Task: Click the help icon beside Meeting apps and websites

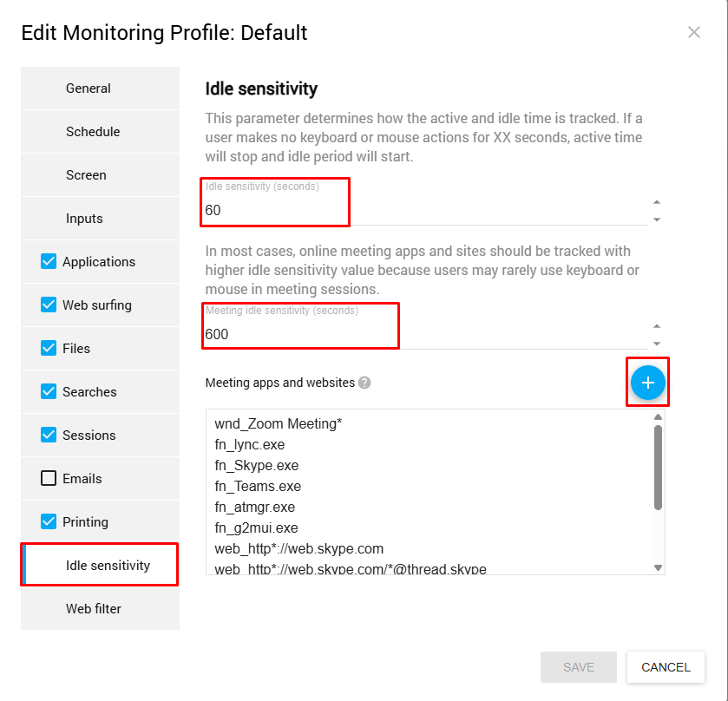Action: [x=364, y=383]
